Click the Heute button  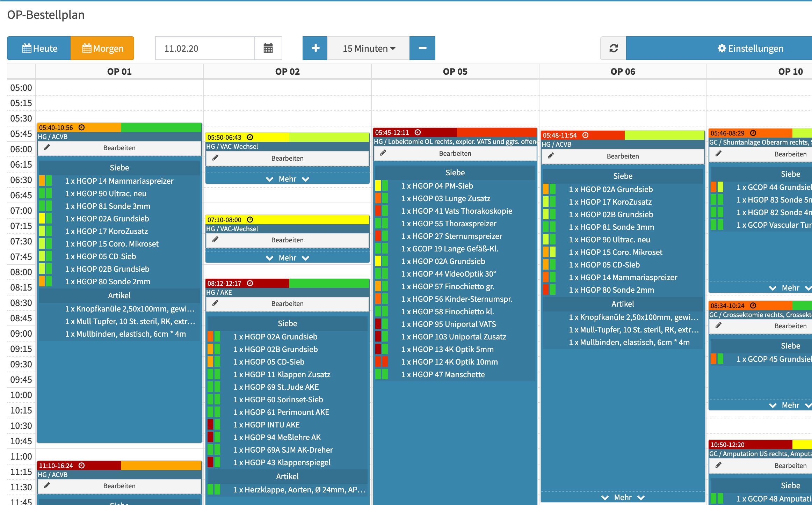[x=39, y=48]
